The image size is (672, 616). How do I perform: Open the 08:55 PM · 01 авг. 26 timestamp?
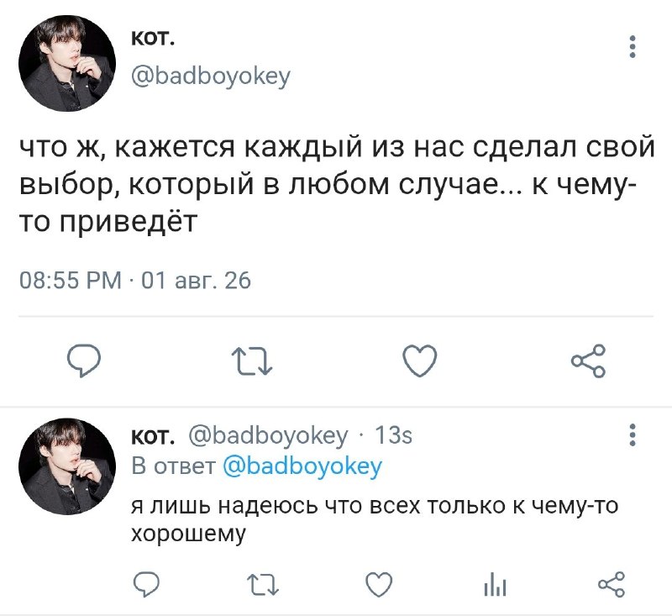click(135, 281)
